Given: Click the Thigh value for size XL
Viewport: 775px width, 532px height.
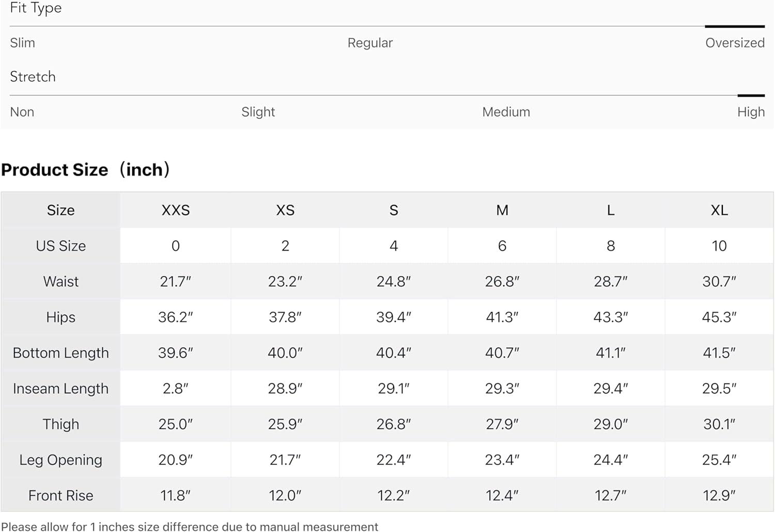Looking at the screenshot, I should click(719, 424).
